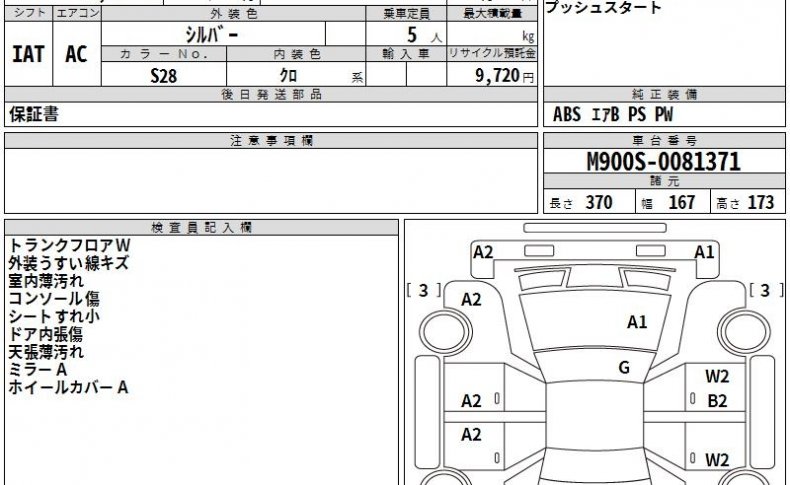The height and width of the screenshot is (485, 790).
Task: Click the 内装色 header
Action: (x=296, y=54)
